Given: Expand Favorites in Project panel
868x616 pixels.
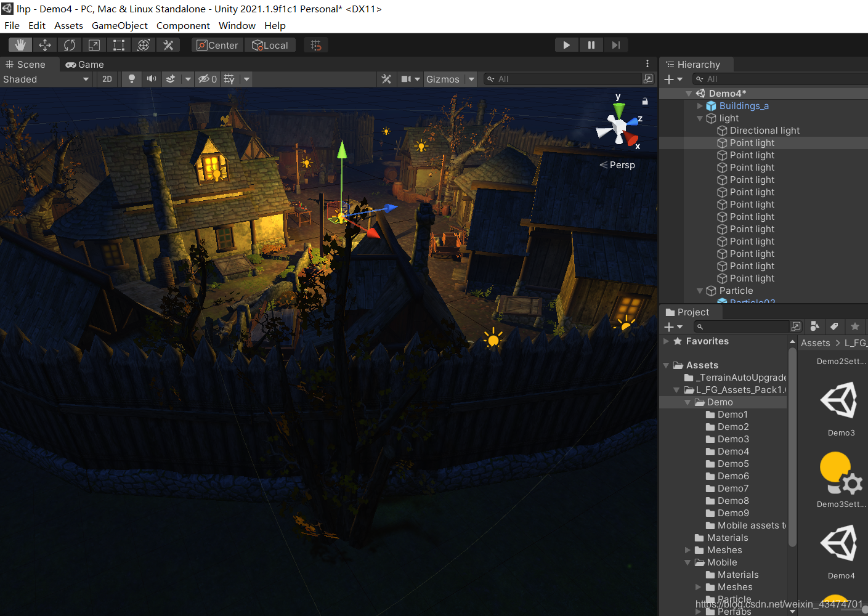Looking at the screenshot, I should click(x=667, y=341).
